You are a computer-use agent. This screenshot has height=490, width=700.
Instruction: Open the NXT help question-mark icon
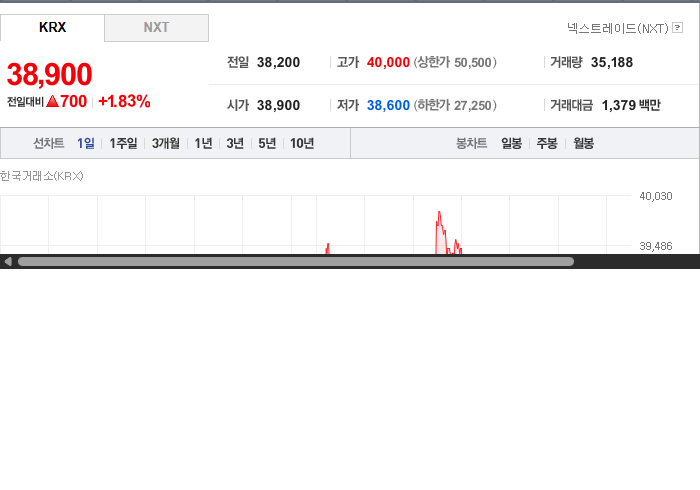click(677, 28)
